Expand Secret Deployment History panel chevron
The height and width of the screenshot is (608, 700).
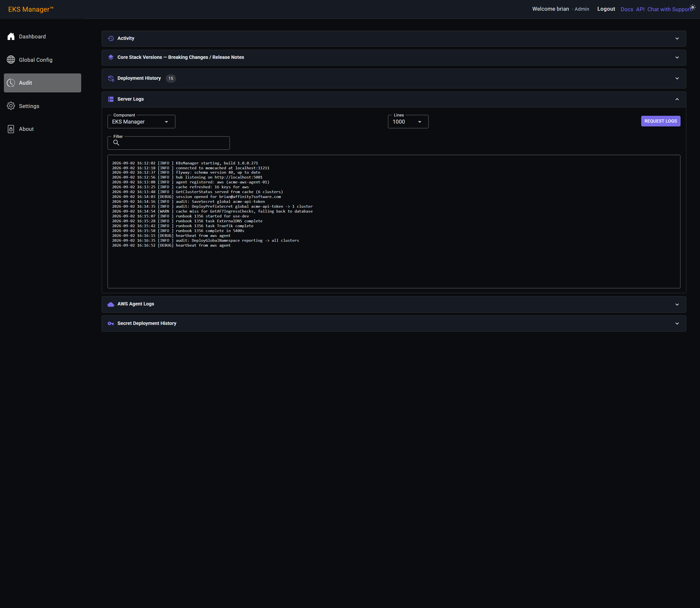coord(677,323)
